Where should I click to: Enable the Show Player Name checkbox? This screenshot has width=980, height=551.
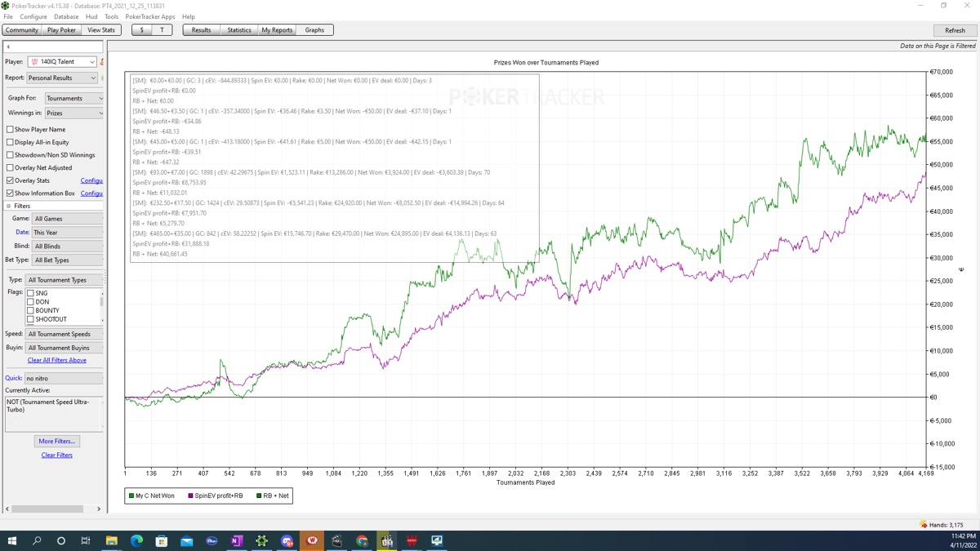pyautogui.click(x=10, y=129)
